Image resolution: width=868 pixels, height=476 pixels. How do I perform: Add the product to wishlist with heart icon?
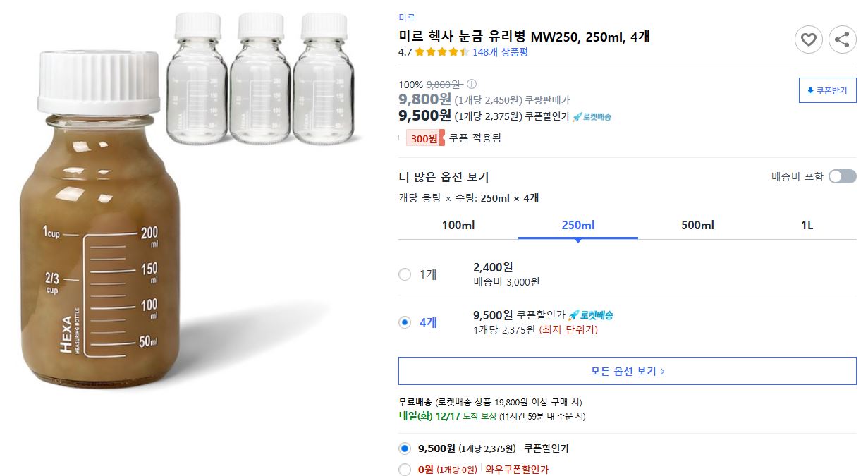coord(808,39)
